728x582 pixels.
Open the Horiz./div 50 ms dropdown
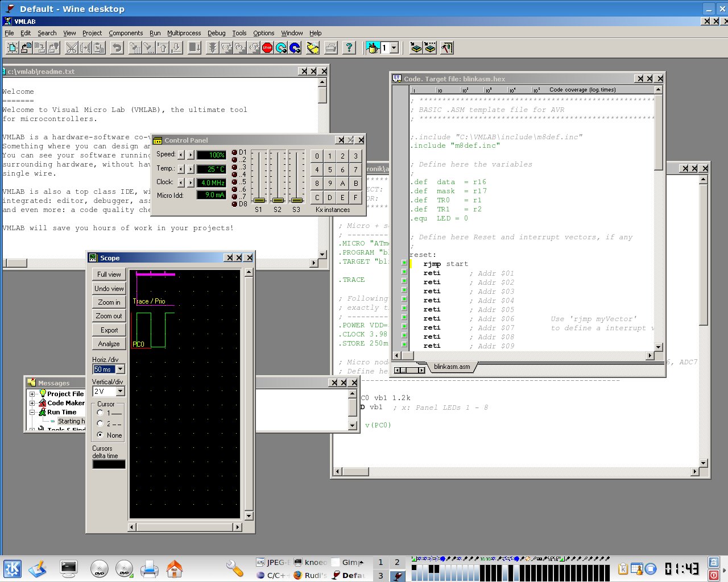pos(120,369)
